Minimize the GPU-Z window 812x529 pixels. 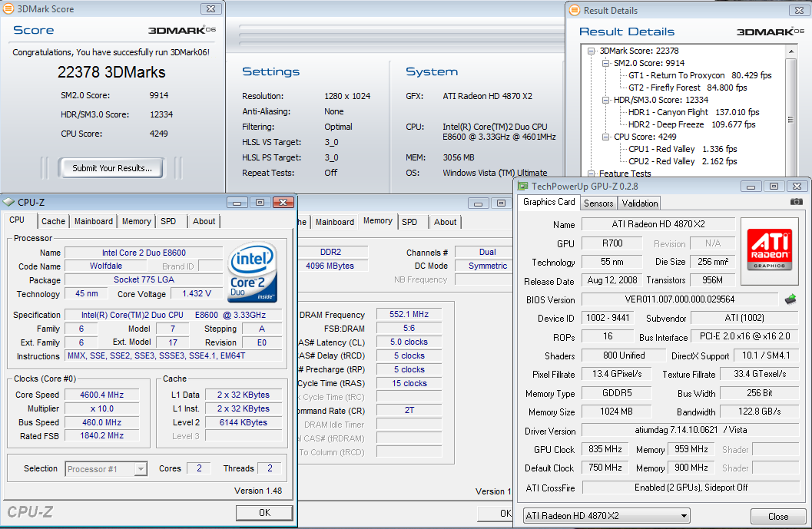pos(751,187)
